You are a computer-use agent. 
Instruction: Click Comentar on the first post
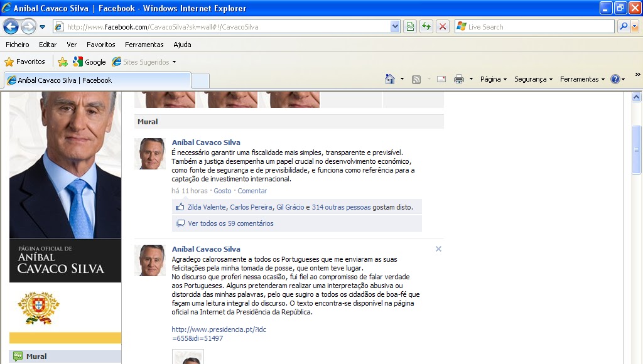[252, 191]
